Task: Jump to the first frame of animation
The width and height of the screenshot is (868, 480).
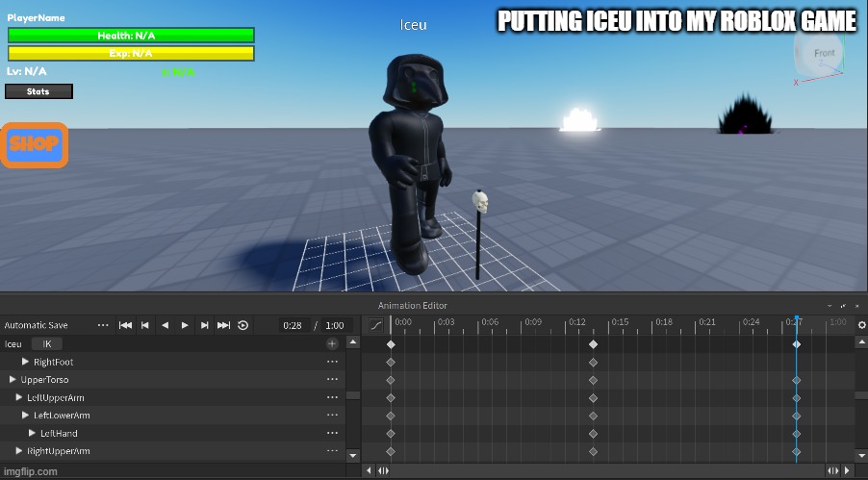Action: point(126,325)
